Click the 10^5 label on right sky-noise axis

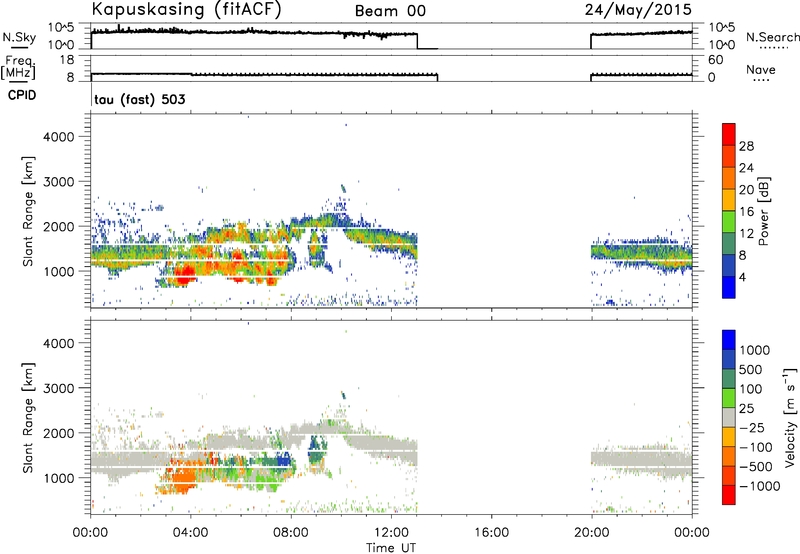tap(721, 28)
